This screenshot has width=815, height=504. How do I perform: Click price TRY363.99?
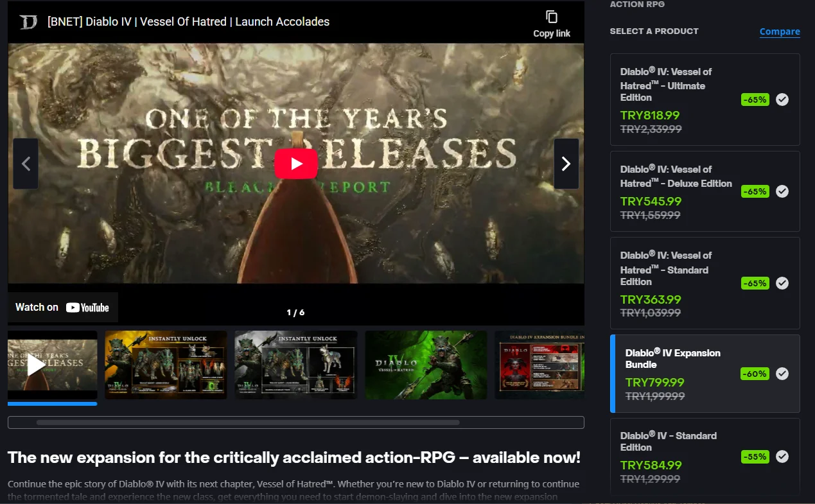click(651, 299)
